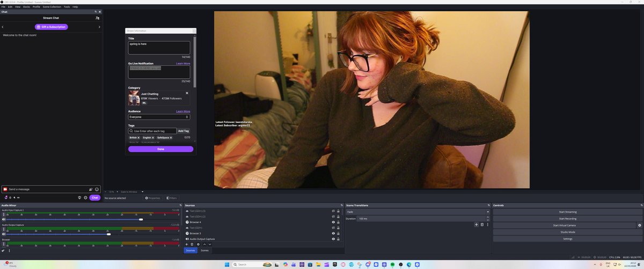644x269 pixels.
Task: Enable Studio Mode
Action: point(568,232)
